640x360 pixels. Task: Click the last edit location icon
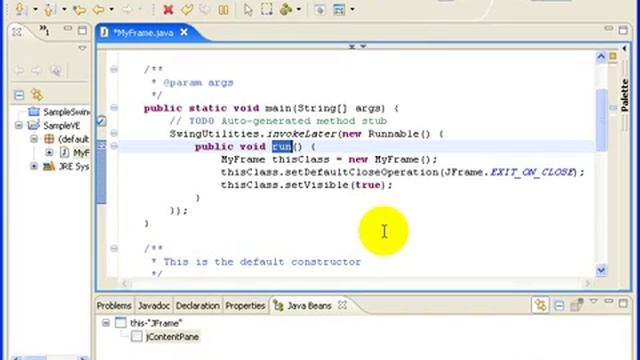point(79,9)
